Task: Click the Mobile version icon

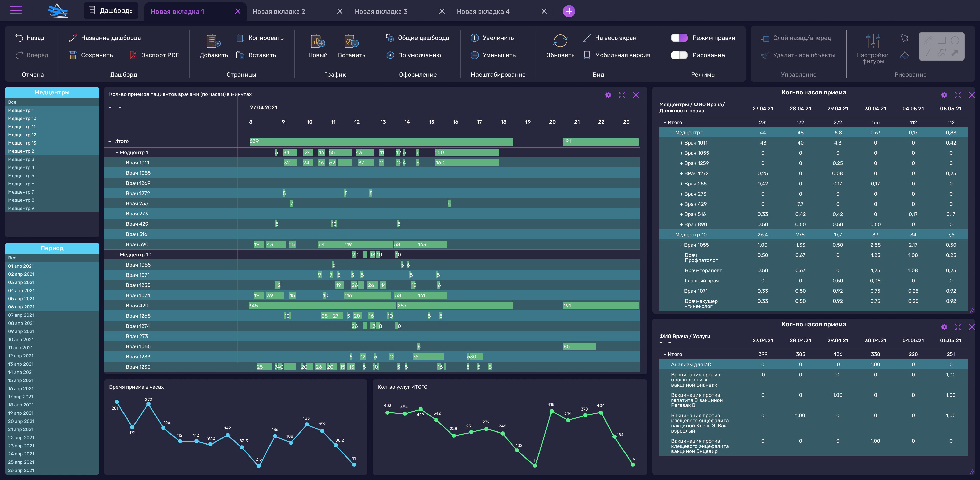Action: click(x=587, y=55)
